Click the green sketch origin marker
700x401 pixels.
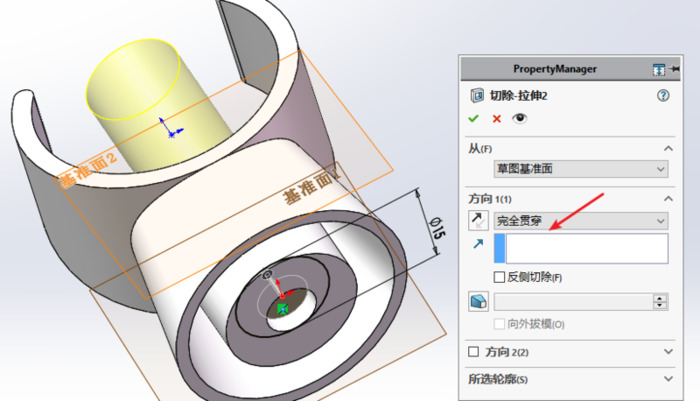282,309
